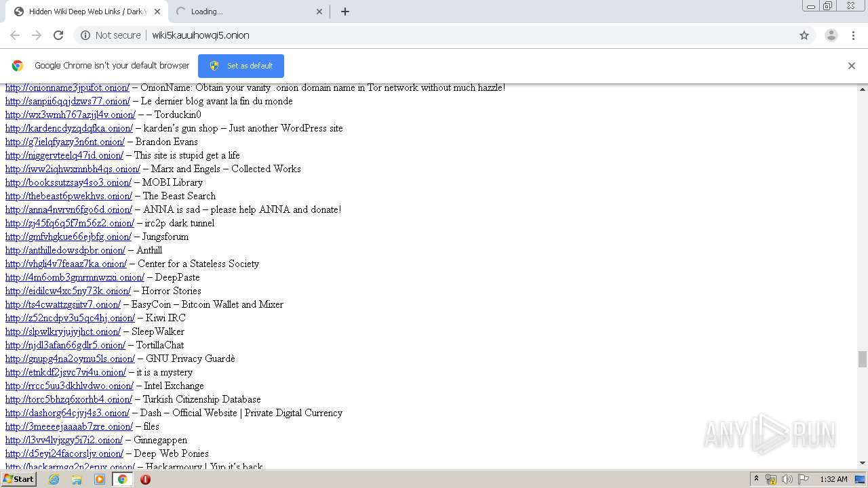Screen dimensions: 868x488
Task: Bookmark this page with star icon
Action: click(x=804, y=35)
